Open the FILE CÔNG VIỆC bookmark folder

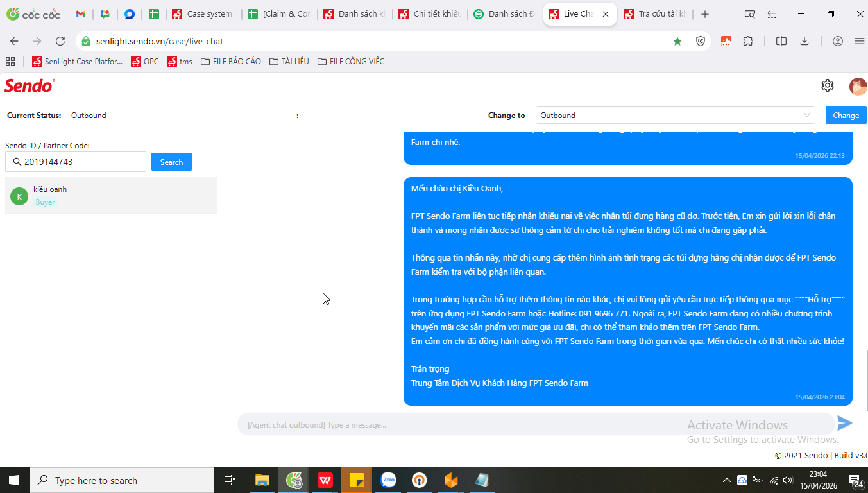pos(351,62)
